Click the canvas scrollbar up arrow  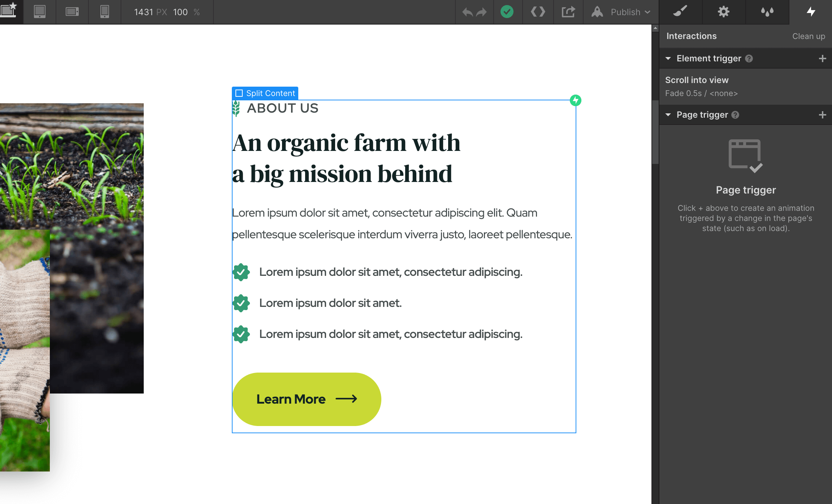[655, 28]
